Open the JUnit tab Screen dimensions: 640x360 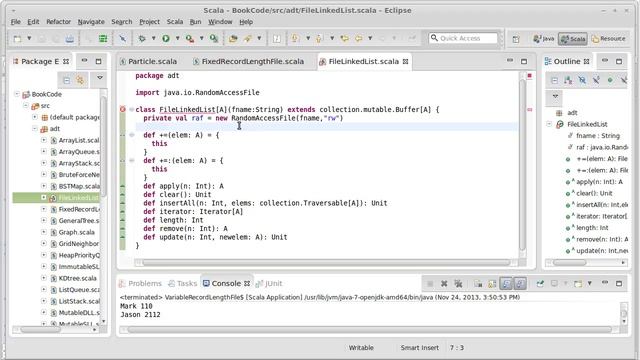(x=269, y=283)
